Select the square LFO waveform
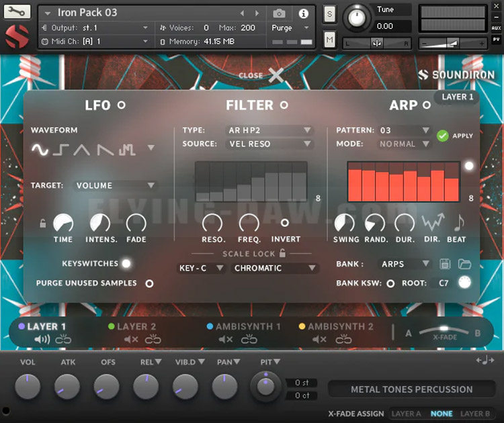 (x=60, y=150)
